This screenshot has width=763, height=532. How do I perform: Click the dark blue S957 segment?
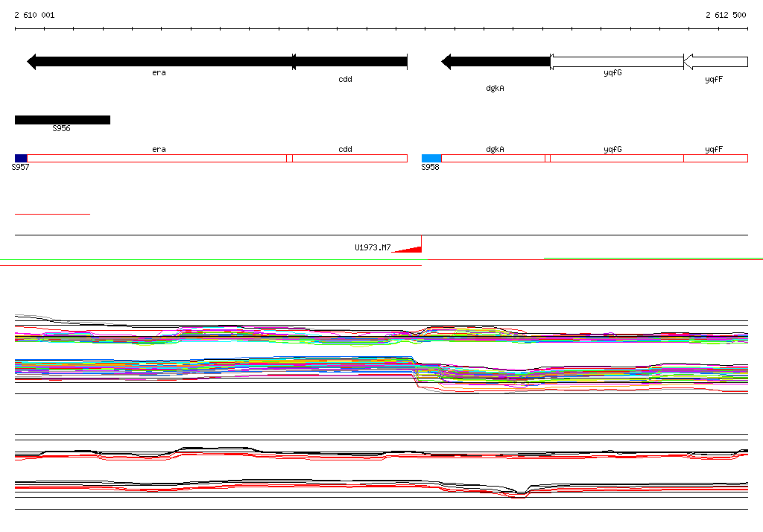[21, 158]
